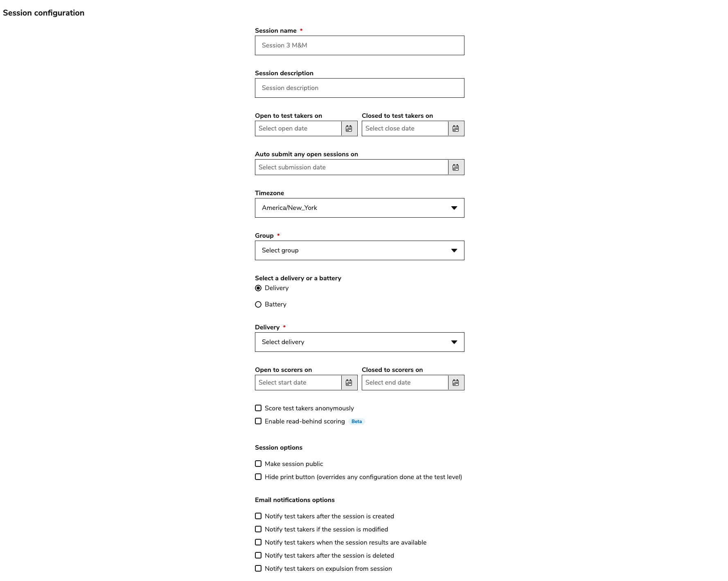Open calendar for scorers end date
This screenshot has height=581, width=728.
[456, 383]
